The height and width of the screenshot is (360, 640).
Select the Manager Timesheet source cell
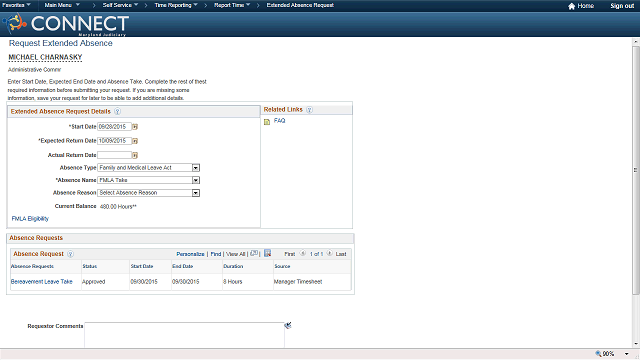298,282
